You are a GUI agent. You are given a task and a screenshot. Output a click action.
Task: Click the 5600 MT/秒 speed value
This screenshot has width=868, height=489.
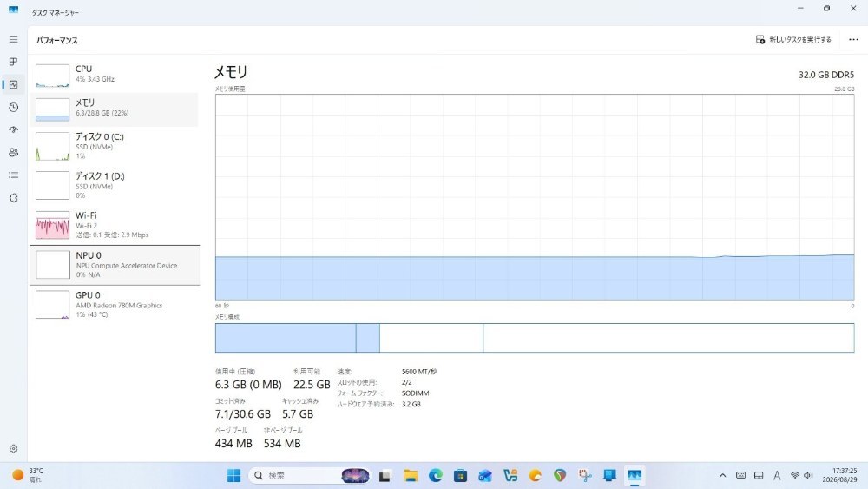pyautogui.click(x=419, y=372)
